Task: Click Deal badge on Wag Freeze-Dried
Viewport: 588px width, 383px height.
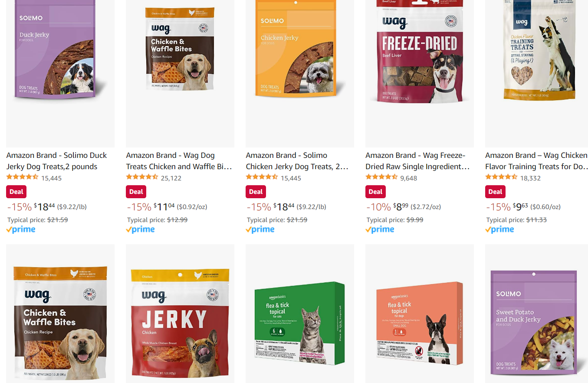Action: point(375,192)
